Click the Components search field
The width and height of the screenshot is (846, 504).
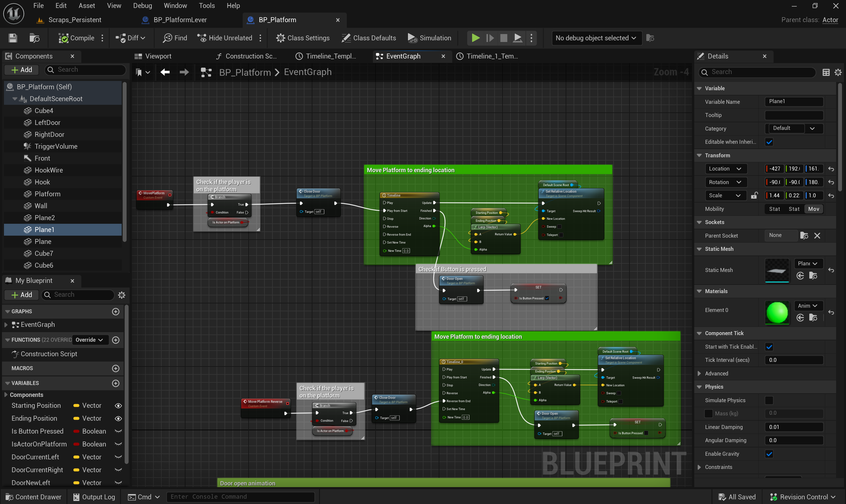(x=85, y=70)
